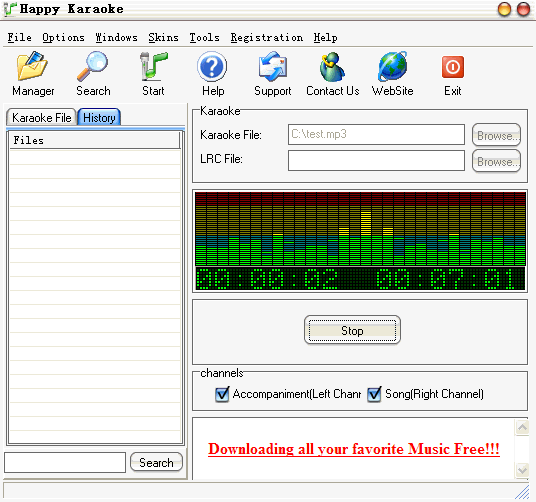Open the Options menu
536x502 pixels.
point(63,37)
